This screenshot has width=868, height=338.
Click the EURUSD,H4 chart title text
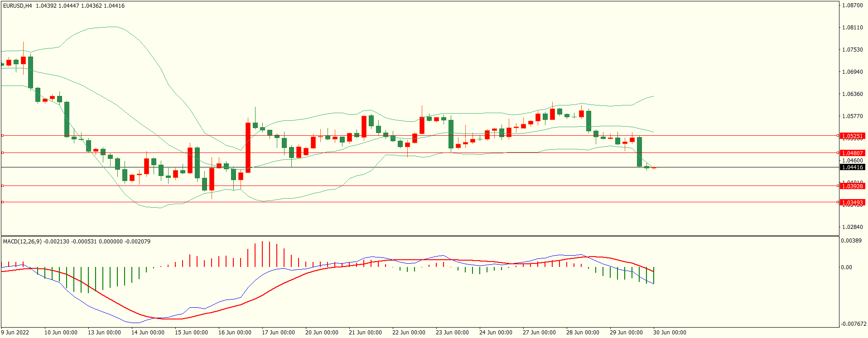click(x=18, y=6)
